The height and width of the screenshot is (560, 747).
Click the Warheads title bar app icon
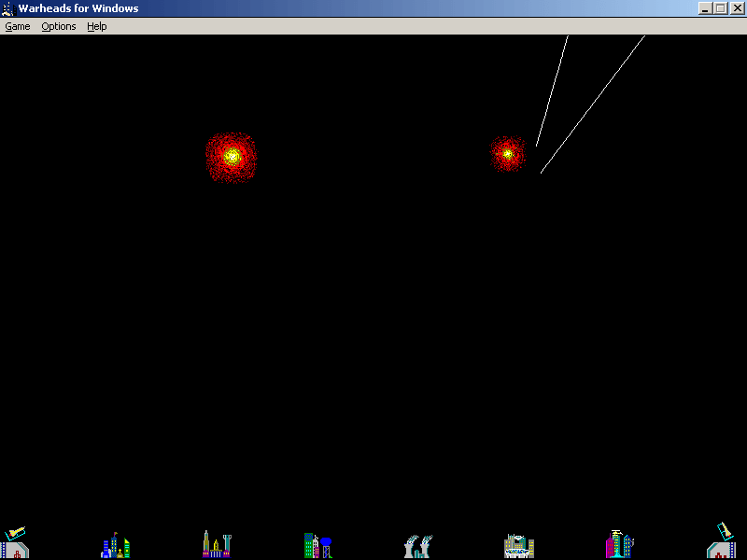(8, 8)
